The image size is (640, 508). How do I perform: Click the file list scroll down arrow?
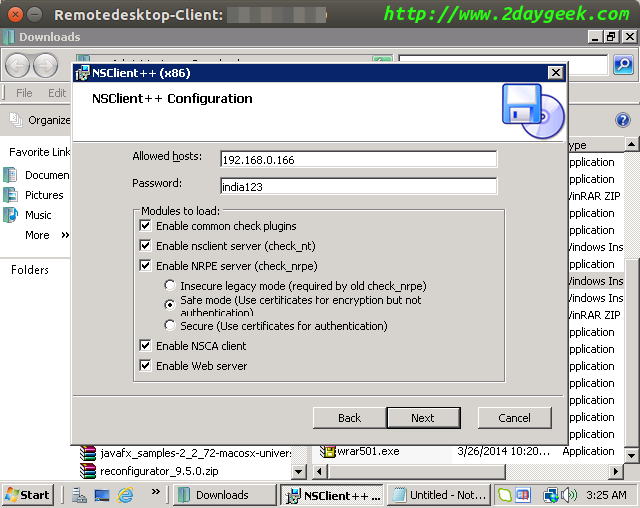[631, 455]
